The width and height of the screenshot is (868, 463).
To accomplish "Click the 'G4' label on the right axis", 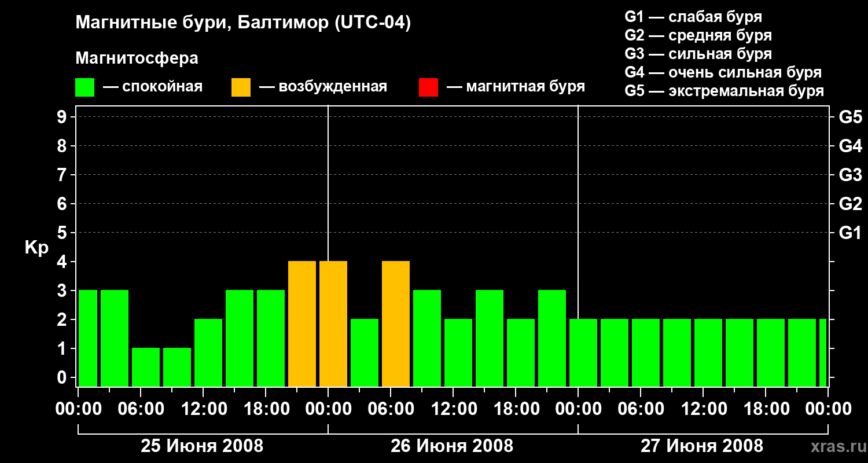I will click(x=850, y=146).
